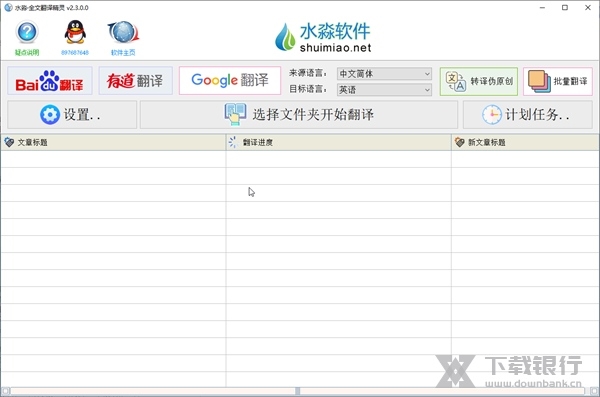The image size is (600, 397).
Task: Maximize the translator window
Action: click(x=565, y=8)
